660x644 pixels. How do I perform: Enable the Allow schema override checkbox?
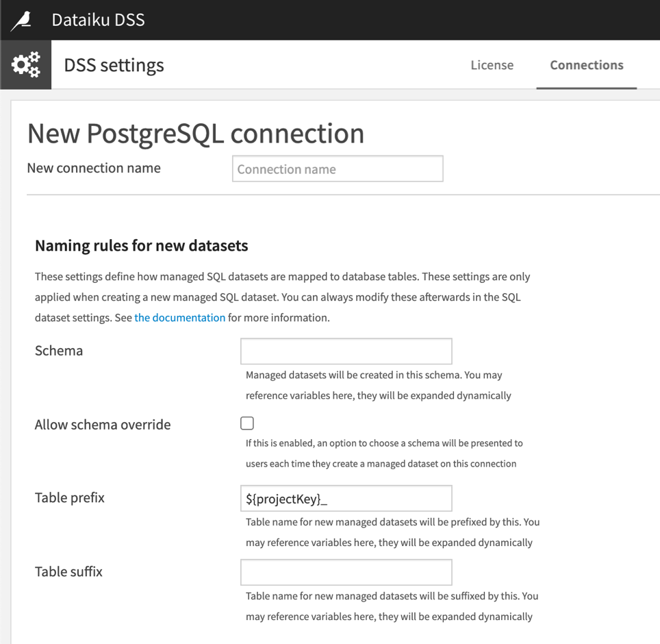click(x=246, y=423)
